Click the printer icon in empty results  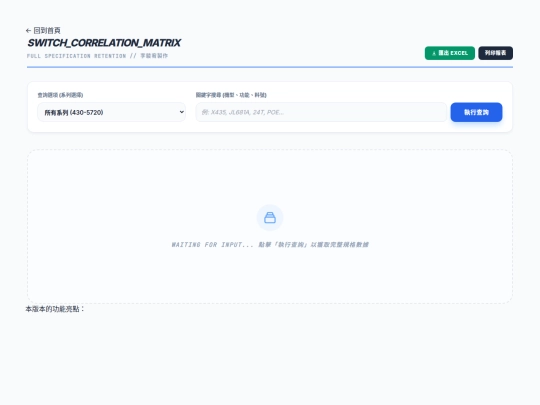(x=270, y=218)
